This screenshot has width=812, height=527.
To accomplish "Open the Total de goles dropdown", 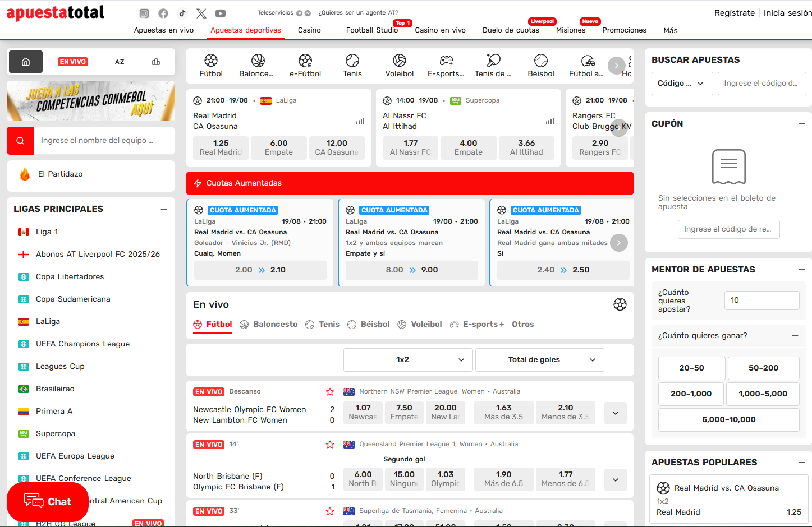I will 539,359.
